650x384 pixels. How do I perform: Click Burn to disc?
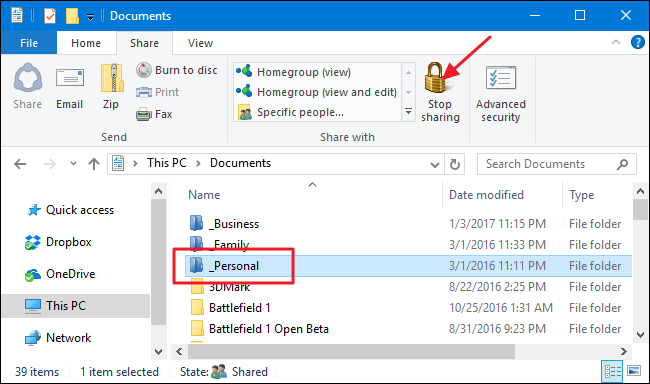click(x=177, y=70)
